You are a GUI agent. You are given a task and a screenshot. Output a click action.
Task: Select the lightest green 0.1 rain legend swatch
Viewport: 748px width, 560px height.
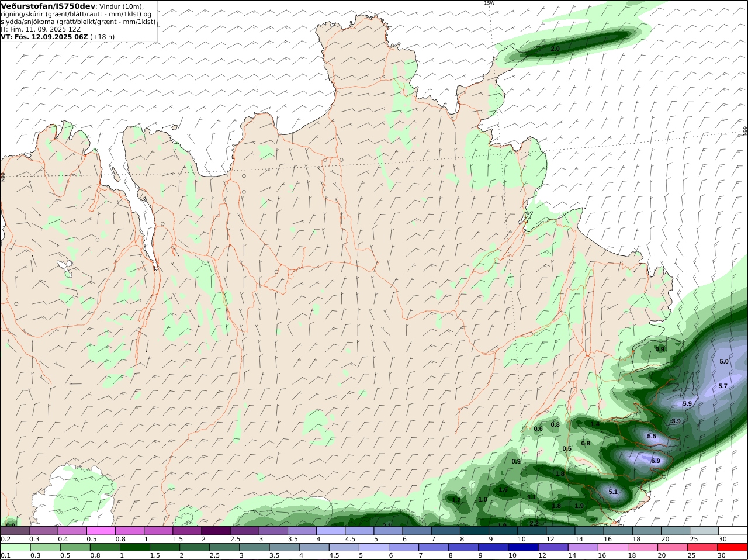coord(15,548)
